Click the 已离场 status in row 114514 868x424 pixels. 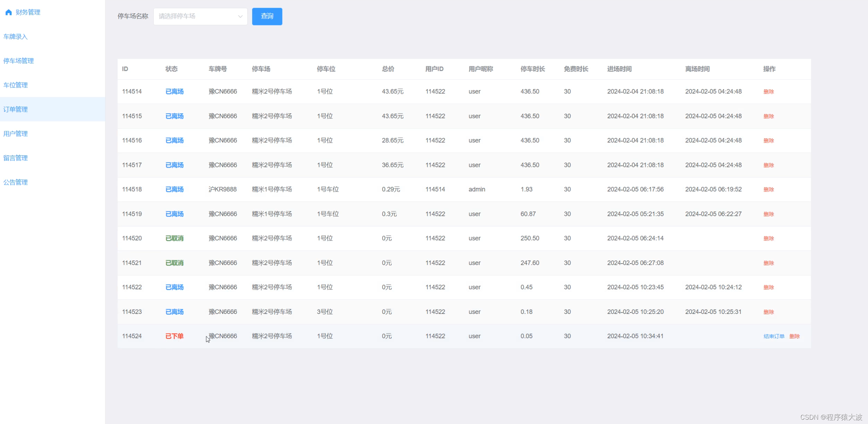pos(174,92)
